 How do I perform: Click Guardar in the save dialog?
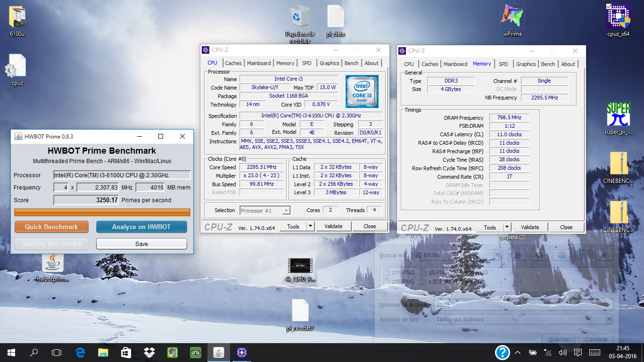pos(559,339)
